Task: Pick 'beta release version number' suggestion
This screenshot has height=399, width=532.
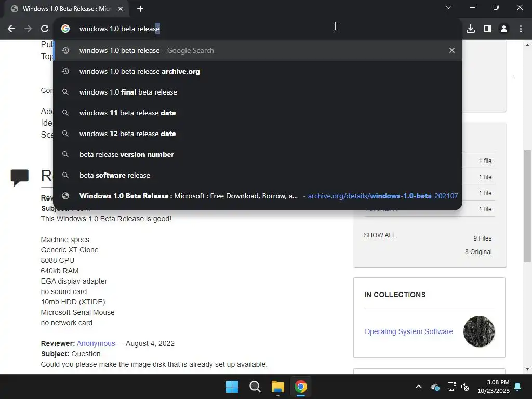Action: point(258,154)
